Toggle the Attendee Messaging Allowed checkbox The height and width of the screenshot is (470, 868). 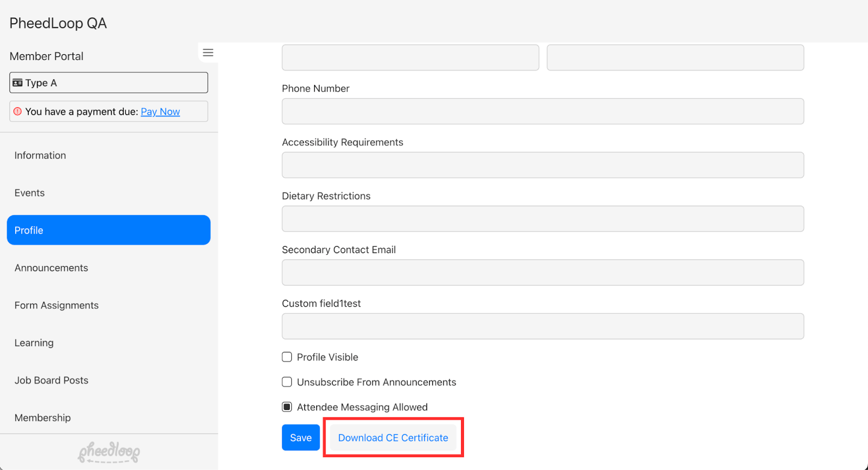click(x=287, y=407)
